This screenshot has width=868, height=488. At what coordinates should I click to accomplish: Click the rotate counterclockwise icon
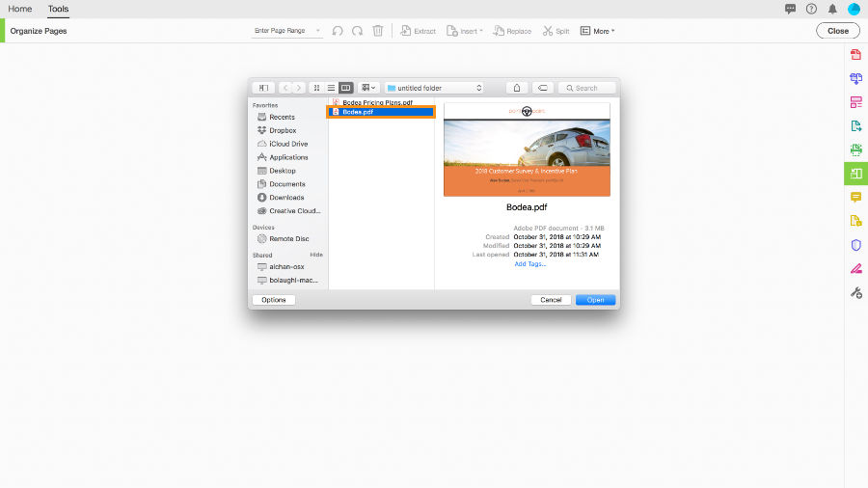coord(338,31)
